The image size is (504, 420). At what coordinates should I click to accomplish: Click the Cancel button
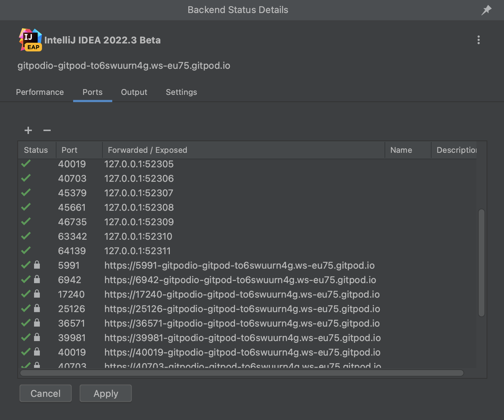coord(46,393)
